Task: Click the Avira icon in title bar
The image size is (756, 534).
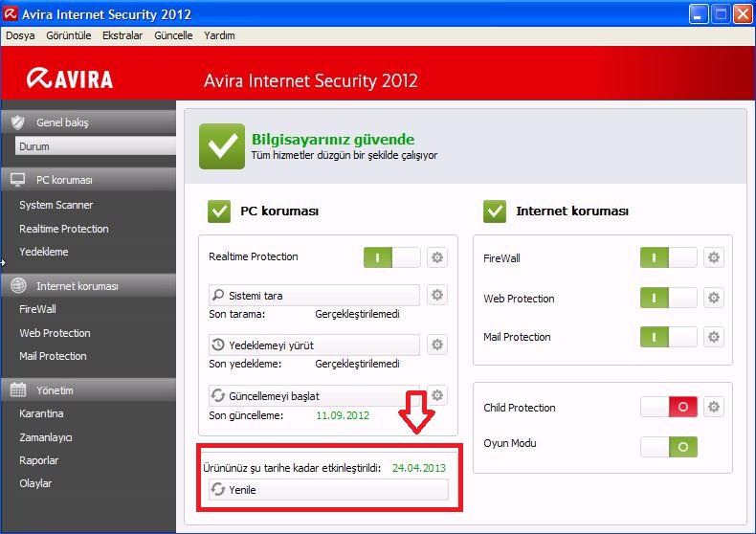Action: [11, 13]
